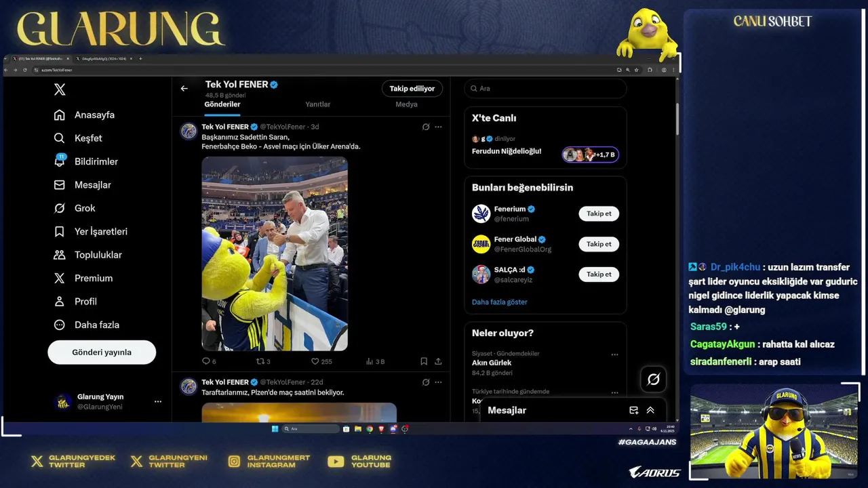This screenshot has width=868, height=488.
Task: Open the Windows Start menu
Action: click(275, 429)
